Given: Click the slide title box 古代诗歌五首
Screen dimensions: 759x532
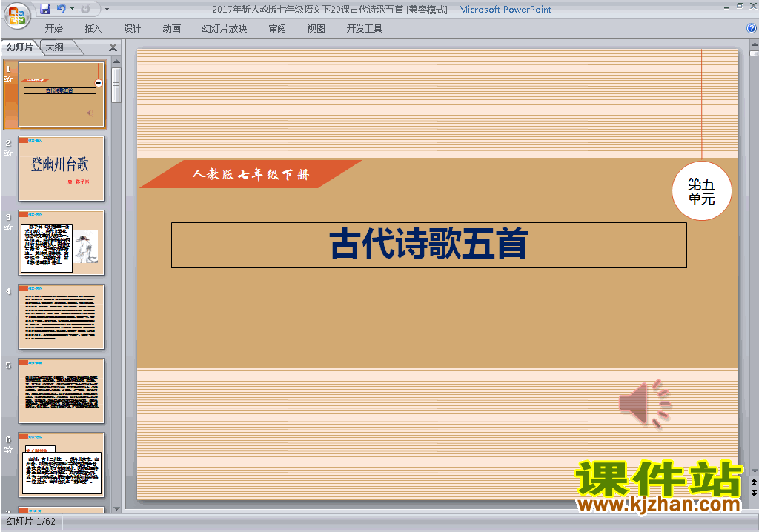Looking at the screenshot, I should (429, 245).
